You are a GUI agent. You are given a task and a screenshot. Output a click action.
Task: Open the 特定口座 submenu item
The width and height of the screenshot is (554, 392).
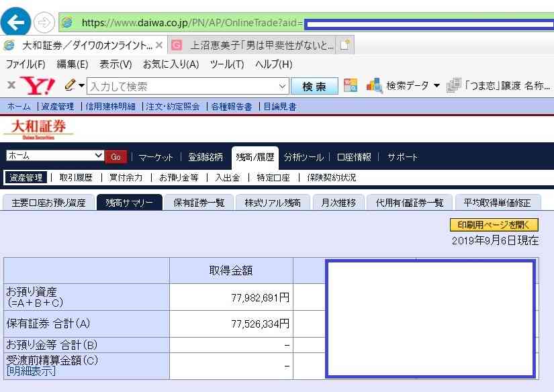[273, 178]
